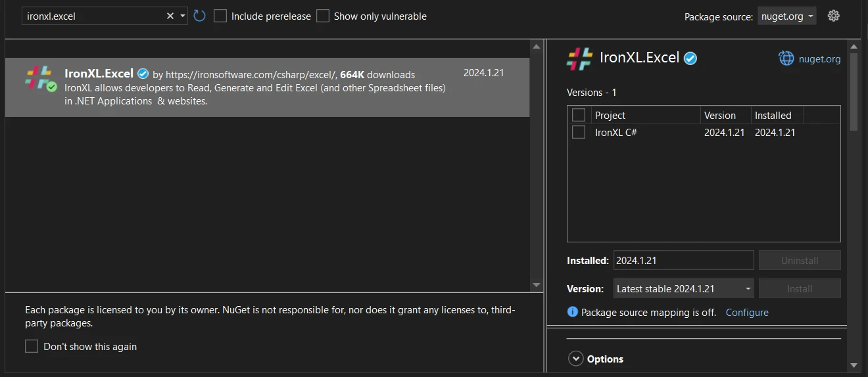Enable Include prerelease checkbox
The width and height of the screenshot is (868, 377).
coord(220,16)
